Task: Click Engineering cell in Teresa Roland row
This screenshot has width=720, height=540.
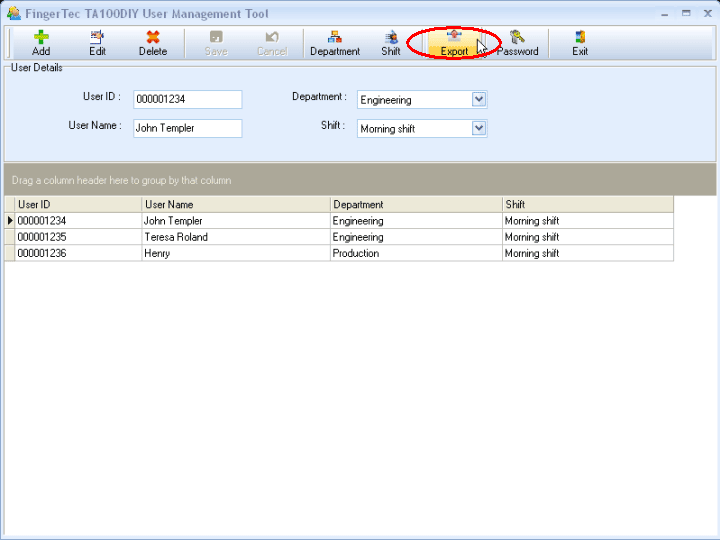Action: click(x=416, y=237)
